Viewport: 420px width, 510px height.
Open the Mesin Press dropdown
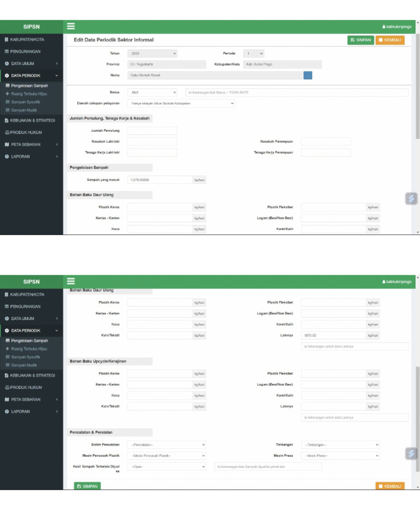point(340,456)
